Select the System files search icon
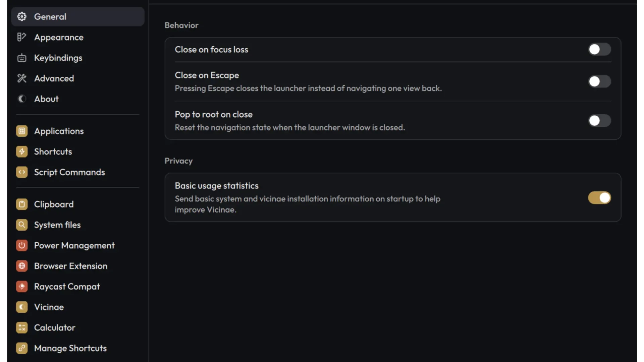644x362 pixels. [x=22, y=225]
